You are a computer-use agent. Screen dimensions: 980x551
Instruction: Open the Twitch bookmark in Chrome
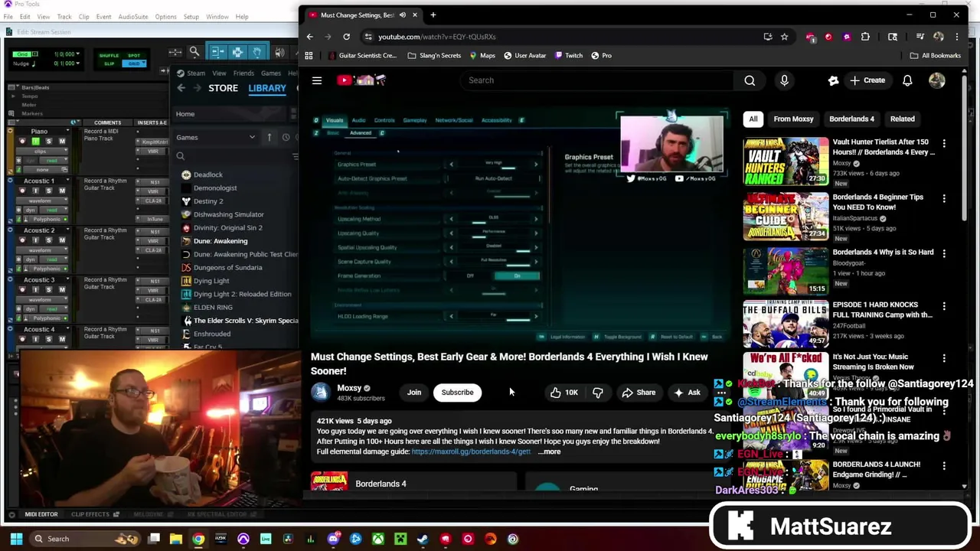[x=567, y=56]
